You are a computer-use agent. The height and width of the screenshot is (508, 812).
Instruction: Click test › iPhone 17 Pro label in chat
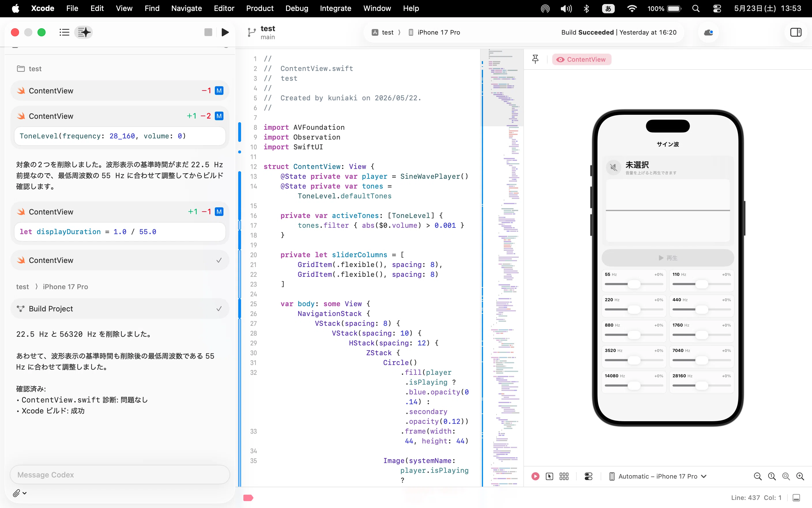(x=52, y=287)
